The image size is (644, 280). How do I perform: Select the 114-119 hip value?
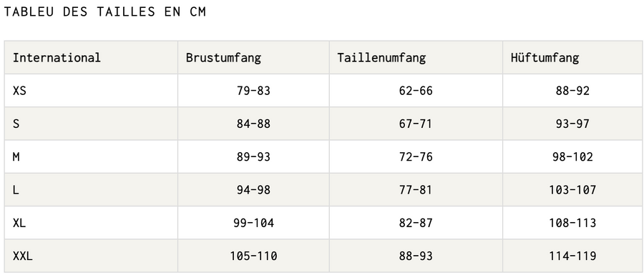coord(572,256)
